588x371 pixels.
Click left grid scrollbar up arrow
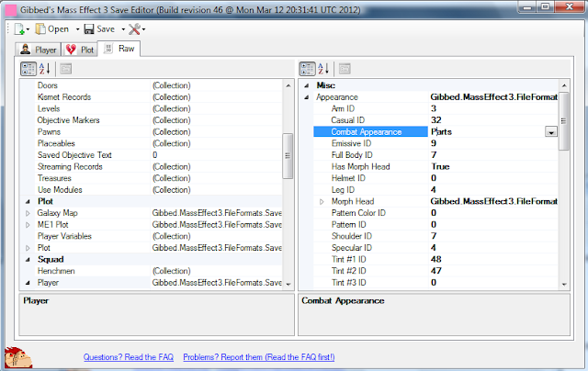(x=288, y=85)
